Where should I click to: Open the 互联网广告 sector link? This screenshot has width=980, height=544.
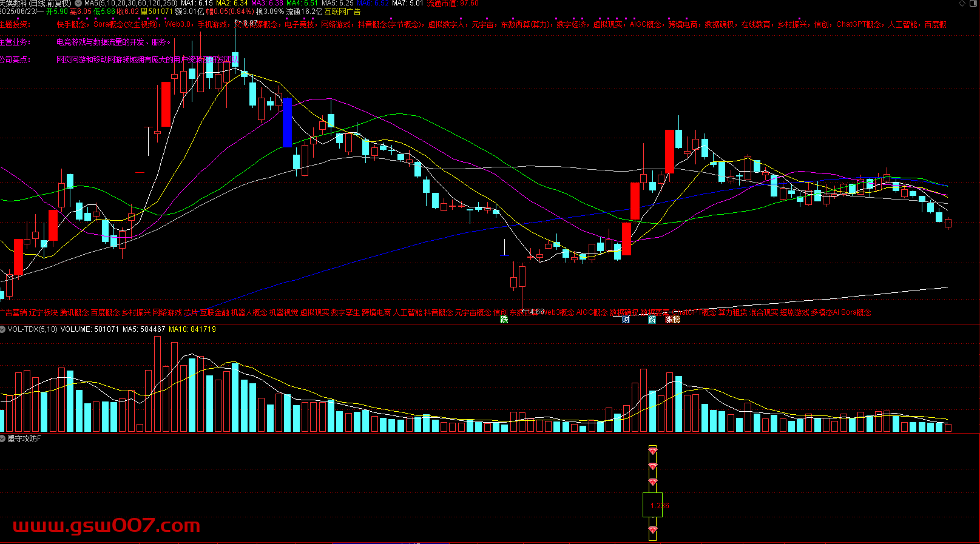(x=342, y=12)
